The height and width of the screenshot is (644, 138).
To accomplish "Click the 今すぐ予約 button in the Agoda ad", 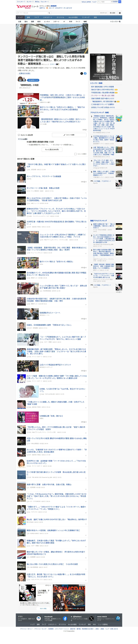I will pyautogui.click(x=43, y=608).
